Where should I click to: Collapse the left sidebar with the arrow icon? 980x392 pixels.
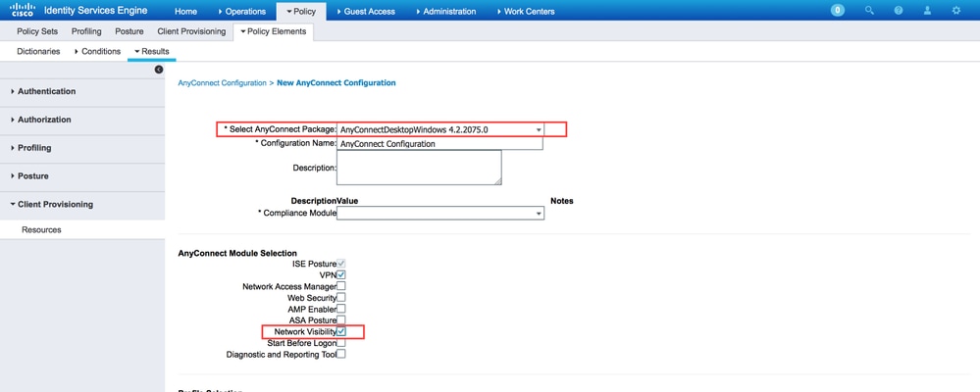[x=159, y=70]
